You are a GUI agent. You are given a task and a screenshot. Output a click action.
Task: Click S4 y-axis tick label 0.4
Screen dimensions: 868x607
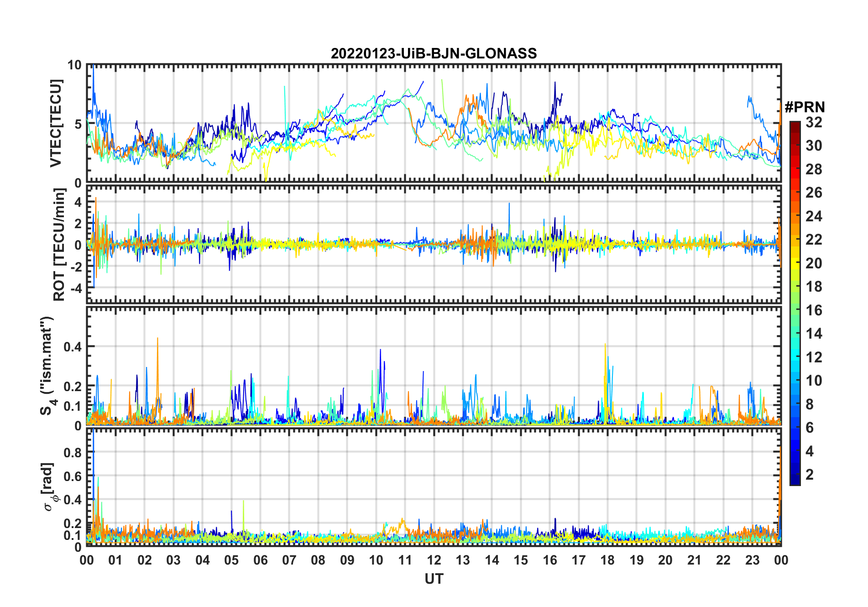click(73, 347)
